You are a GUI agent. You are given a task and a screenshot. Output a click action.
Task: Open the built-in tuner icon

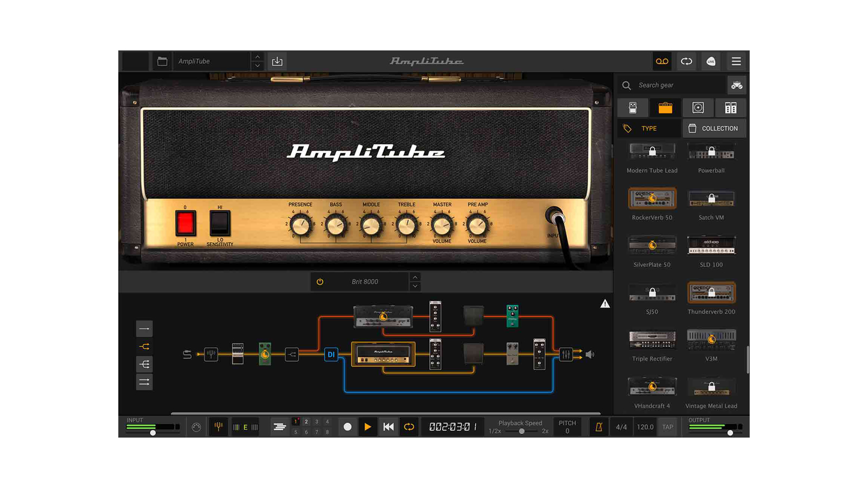point(218,427)
